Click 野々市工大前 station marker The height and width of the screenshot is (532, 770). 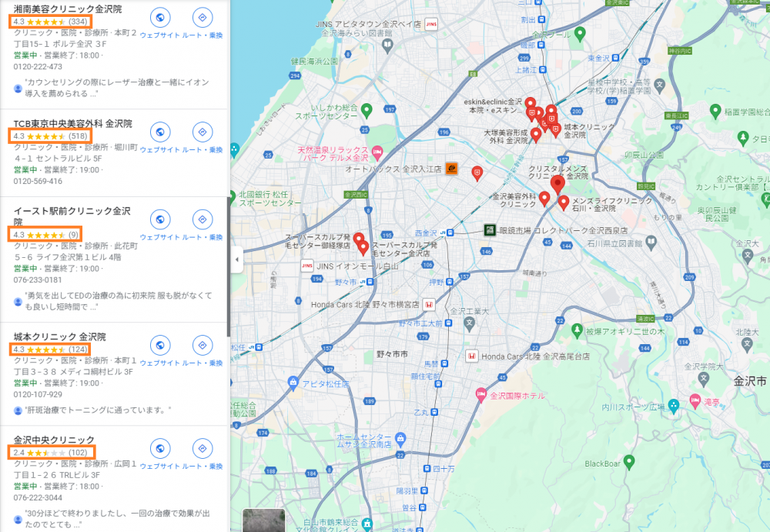click(x=448, y=323)
